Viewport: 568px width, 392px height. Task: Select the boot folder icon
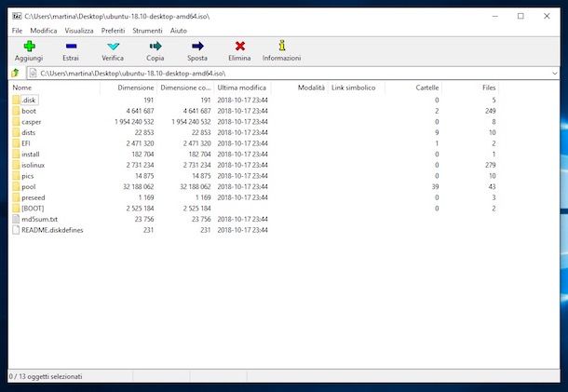click(16, 111)
